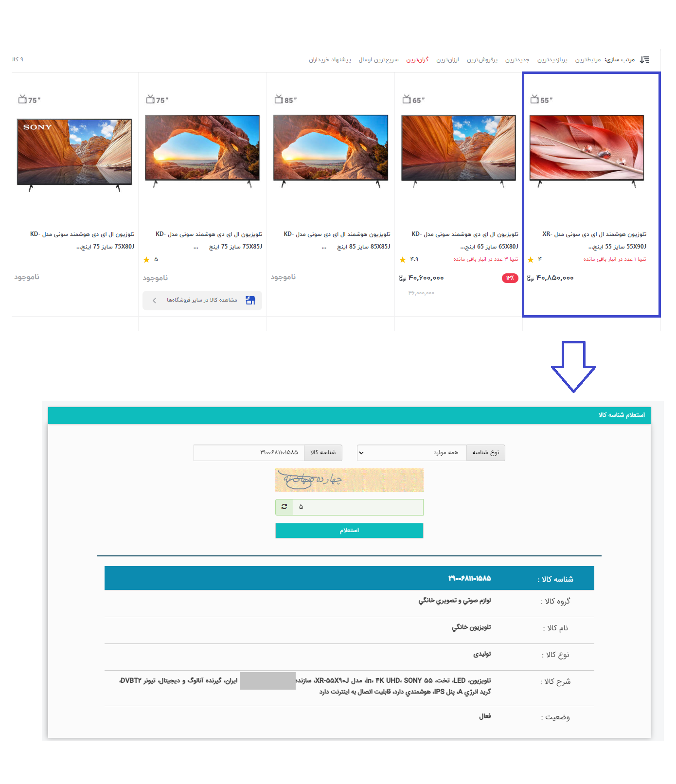Click the star rating icon on the 65X80J
The height and width of the screenshot is (784, 676).
coord(403,260)
